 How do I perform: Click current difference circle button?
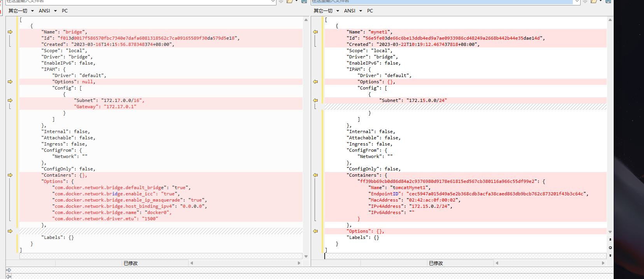click(x=610, y=247)
